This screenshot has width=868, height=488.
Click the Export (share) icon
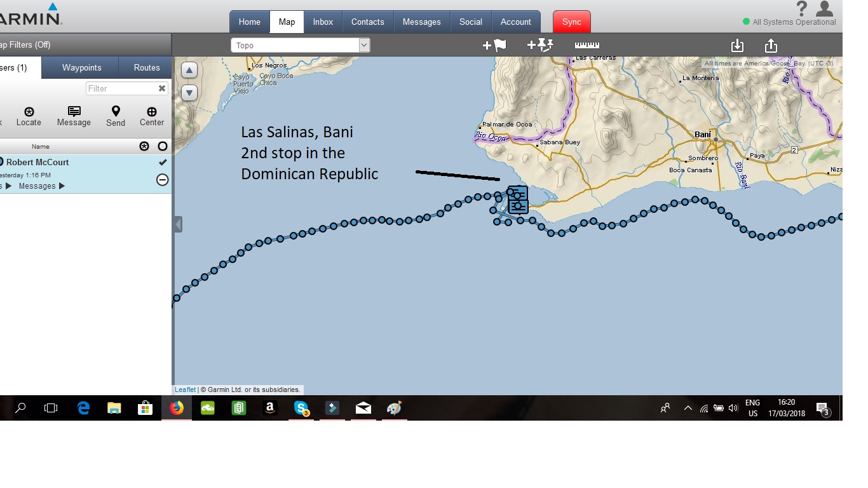coord(770,45)
